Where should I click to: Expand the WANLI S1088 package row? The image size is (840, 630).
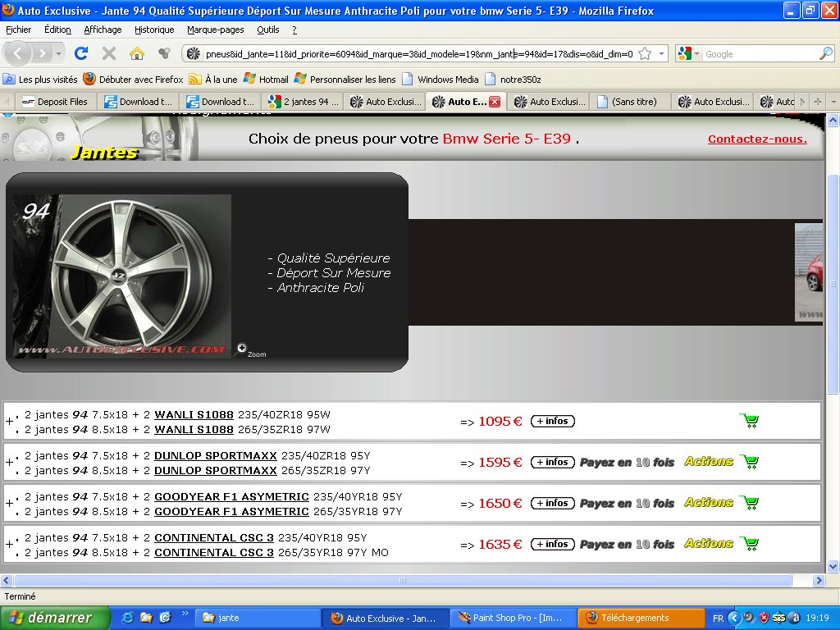coord(9,422)
